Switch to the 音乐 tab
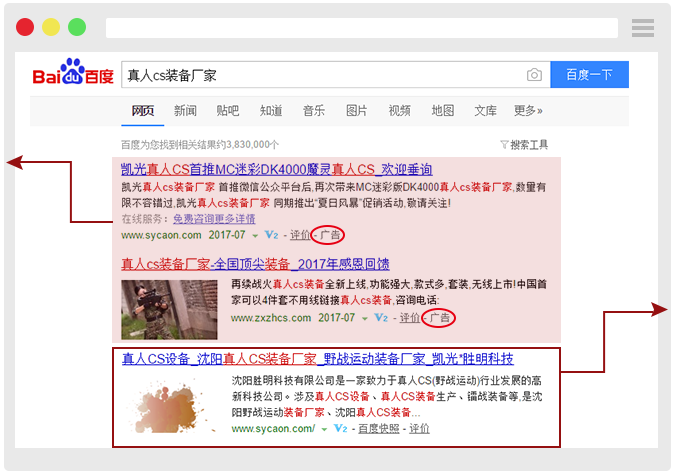Image resolution: width=676 pixels, height=476 pixels. [314, 111]
